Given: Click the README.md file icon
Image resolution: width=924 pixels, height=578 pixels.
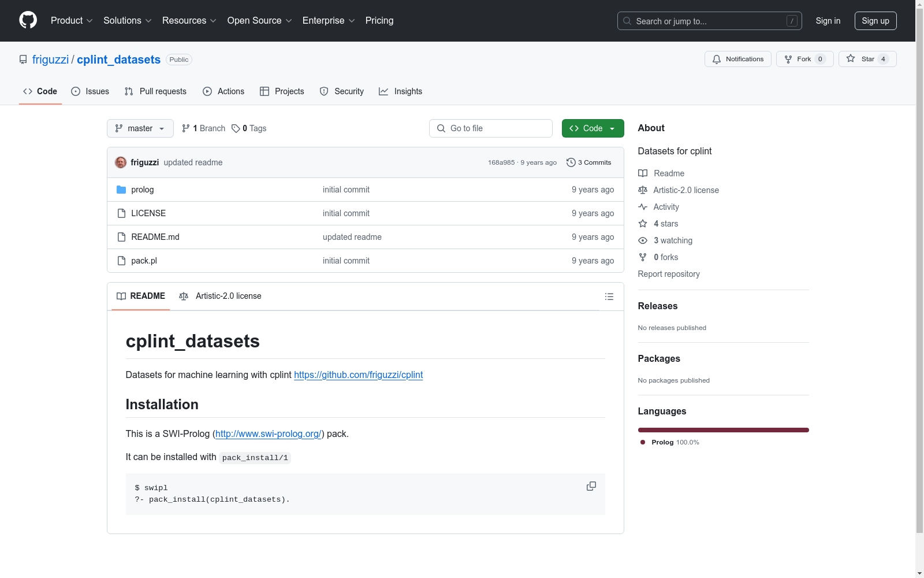Looking at the screenshot, I should click(x=121, y=237).
